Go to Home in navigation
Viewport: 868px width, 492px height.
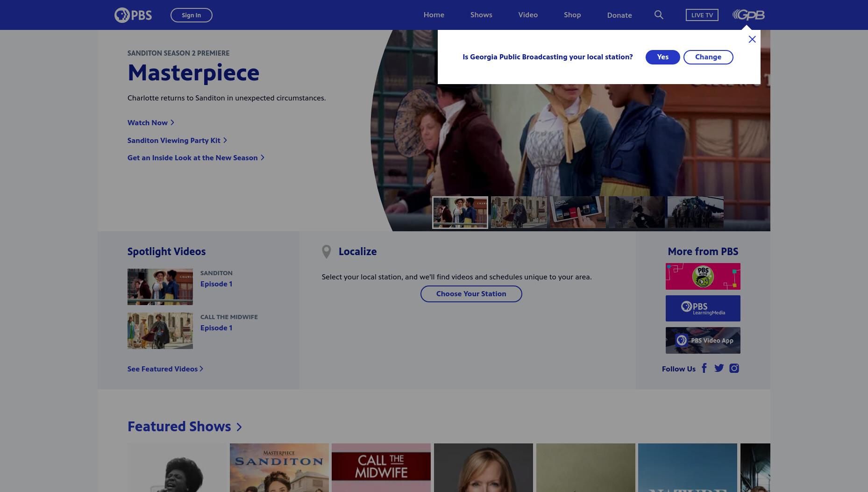tap(434, 15)
